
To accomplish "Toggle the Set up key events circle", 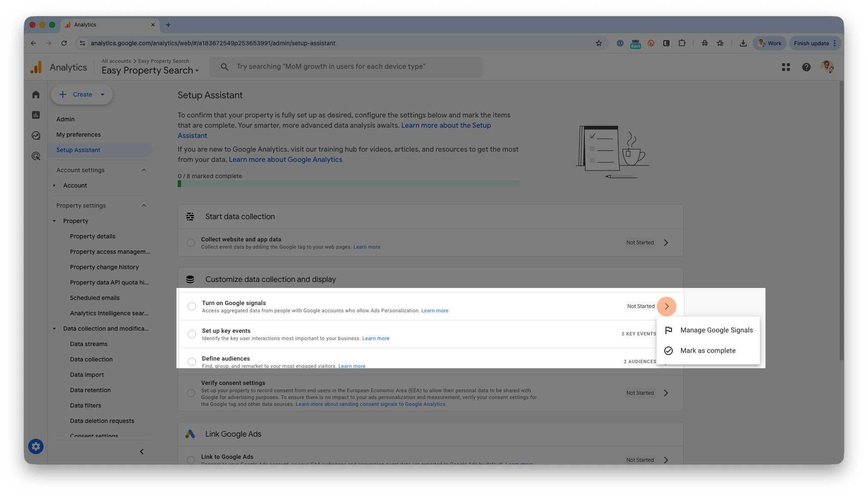I will (192, 334).
